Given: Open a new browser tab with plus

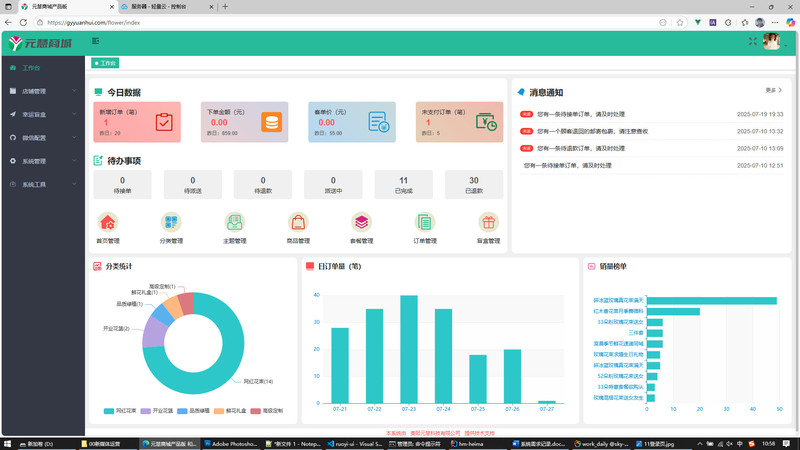Looking at the screenshot, I should (225, 7).
